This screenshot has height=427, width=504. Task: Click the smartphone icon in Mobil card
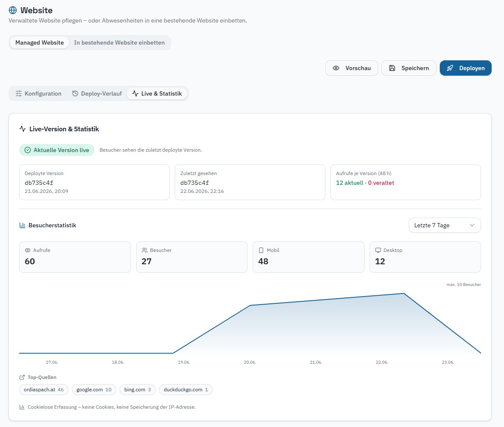coord(261,250)
